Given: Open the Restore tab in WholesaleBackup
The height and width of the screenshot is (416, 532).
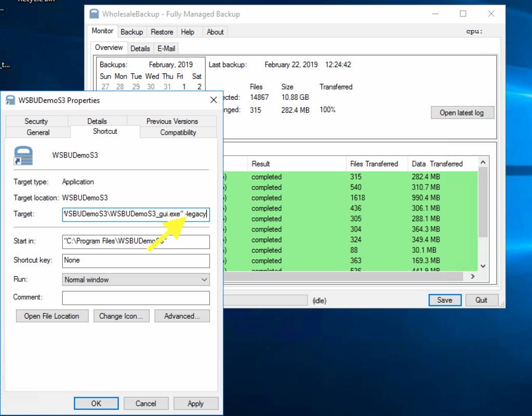Looking at the screenshot, I should click(x=162, y=32).
